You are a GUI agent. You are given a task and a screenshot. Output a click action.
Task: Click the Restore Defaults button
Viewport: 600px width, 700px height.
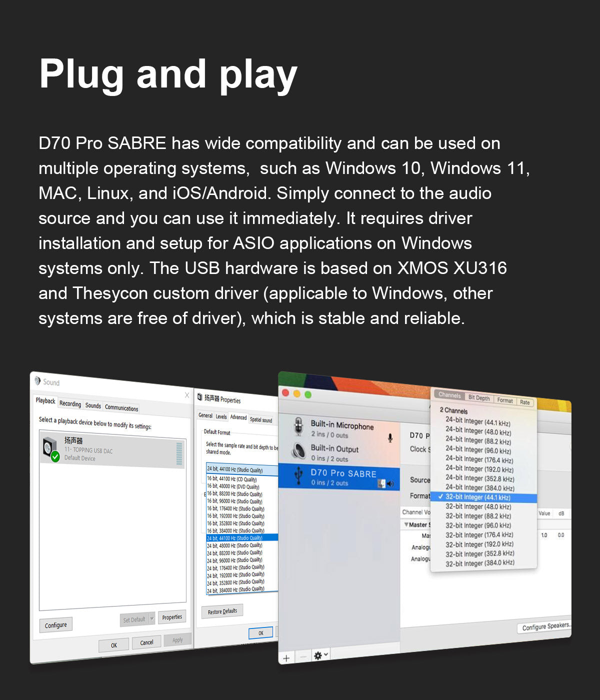[222, 611]
